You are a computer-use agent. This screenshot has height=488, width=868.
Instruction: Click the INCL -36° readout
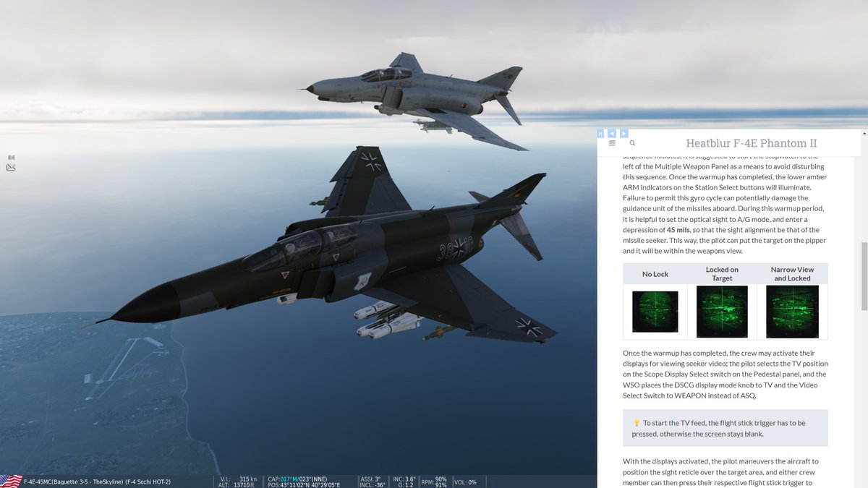[x=372, y=485]
